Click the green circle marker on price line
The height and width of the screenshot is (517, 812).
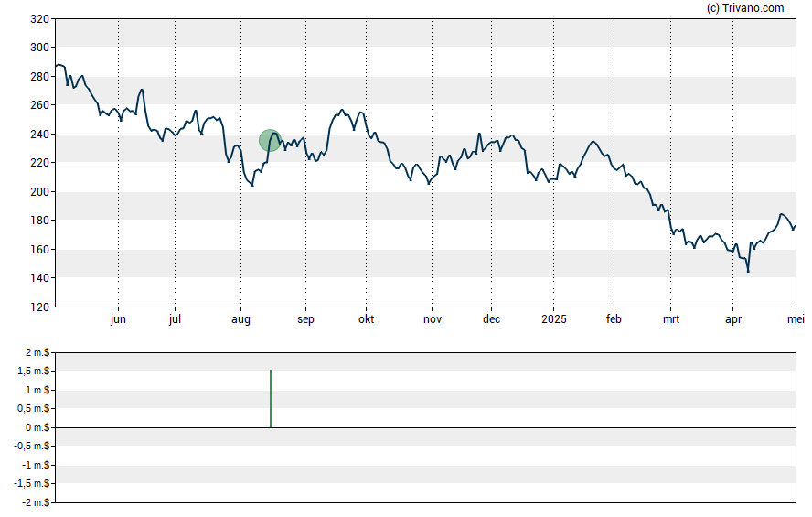coord(270,140)
